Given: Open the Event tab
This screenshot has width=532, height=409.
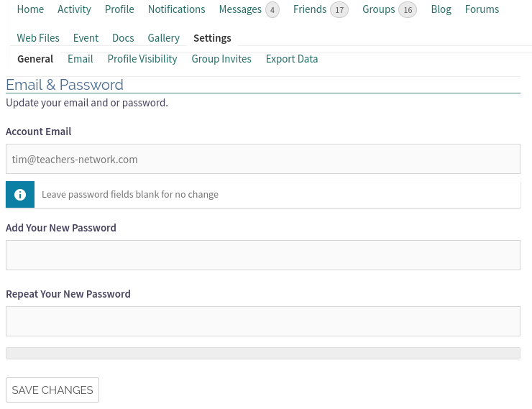Looking at the screenshot, I should 86,38.
